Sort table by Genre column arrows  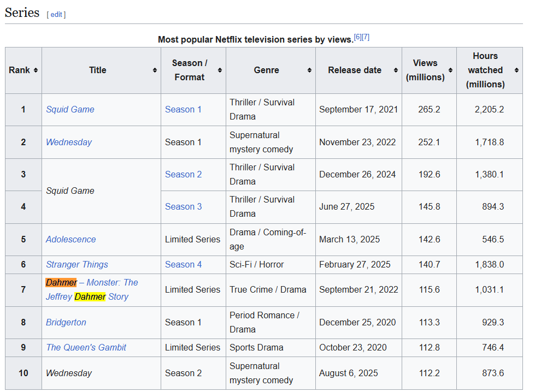pyautogui.click(x=309, y=70)
